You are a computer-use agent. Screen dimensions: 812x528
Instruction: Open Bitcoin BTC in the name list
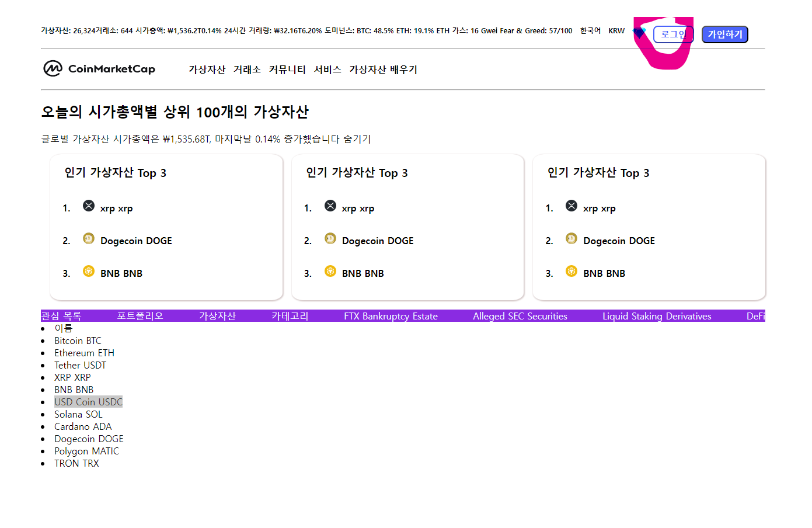click(78, 341)
